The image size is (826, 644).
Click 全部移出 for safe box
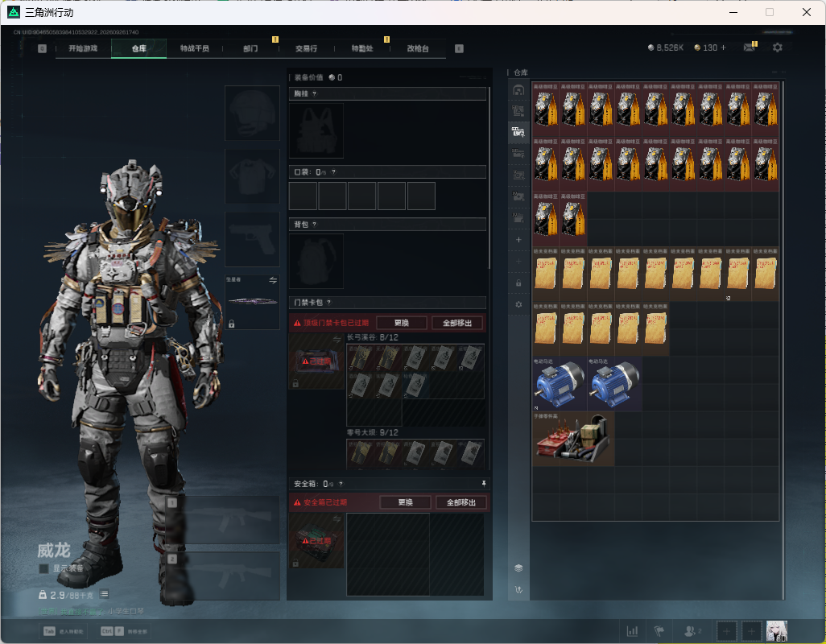(461, 502)
